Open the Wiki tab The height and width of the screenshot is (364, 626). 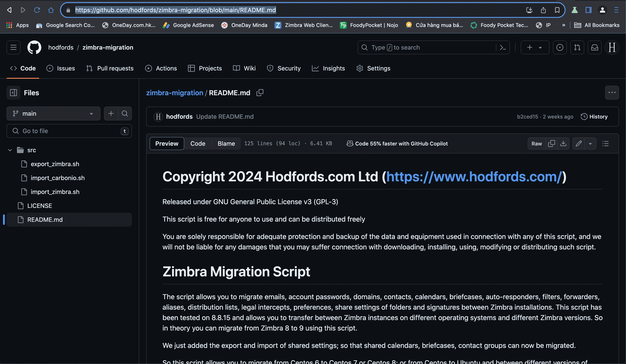(x=244, y=68)
